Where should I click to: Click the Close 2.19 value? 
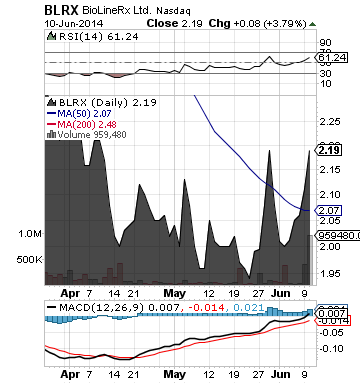174,23
